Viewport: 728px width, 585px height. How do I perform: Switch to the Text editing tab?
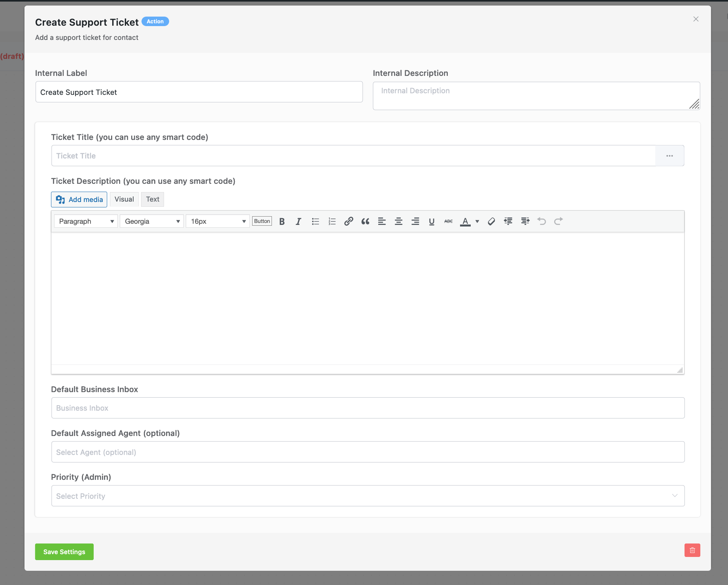[153, 199]
